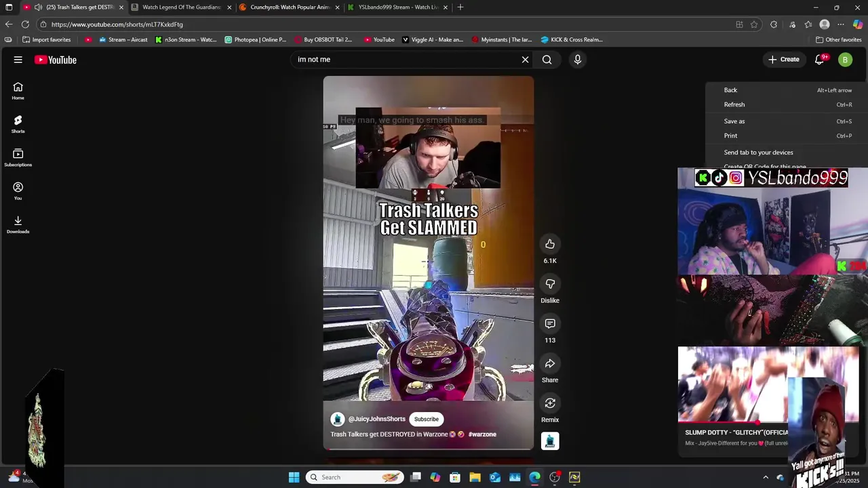Open Task View on the taskbar

pyautogui.click(x=416, y=477)
